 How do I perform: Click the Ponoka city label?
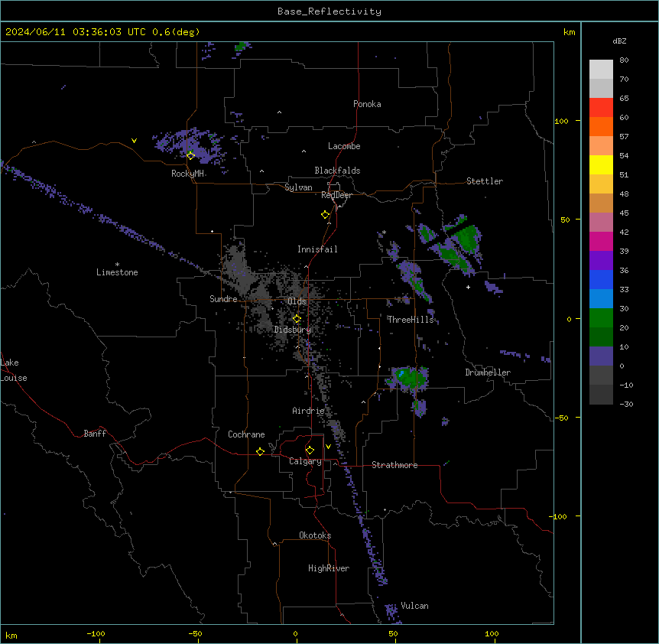[367, 104]
